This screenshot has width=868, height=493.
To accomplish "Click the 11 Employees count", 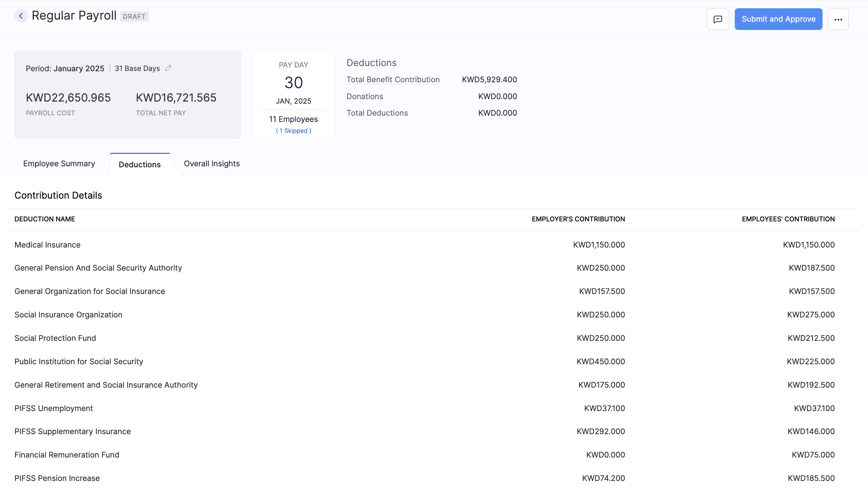I will 293,119.
